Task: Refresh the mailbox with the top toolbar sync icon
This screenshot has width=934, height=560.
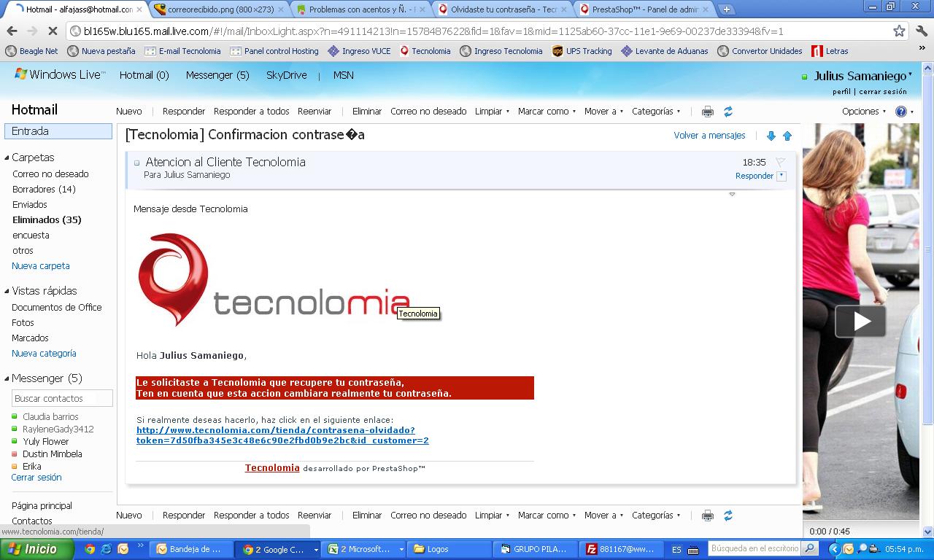Action: coord(727,112)
